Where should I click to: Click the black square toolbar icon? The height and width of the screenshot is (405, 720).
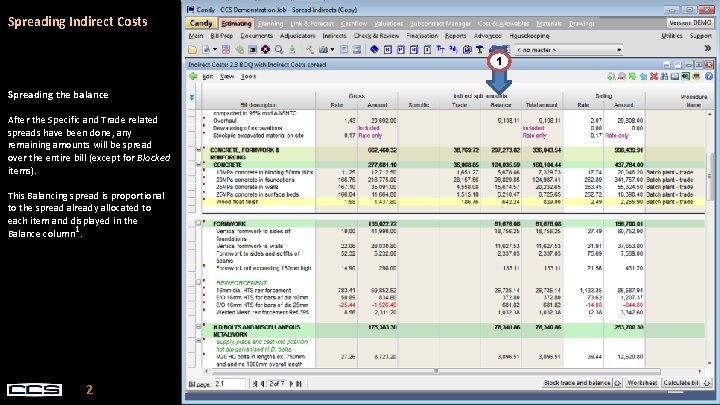pos(253,50)
